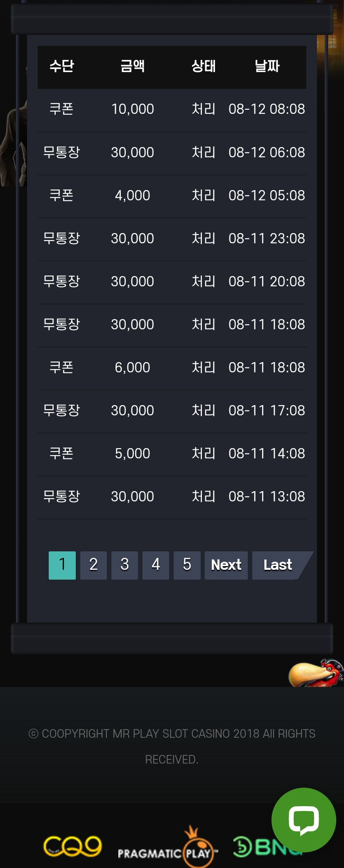Click the 수단 column header
Screen dimensions: 344x868
coord(61,66)
